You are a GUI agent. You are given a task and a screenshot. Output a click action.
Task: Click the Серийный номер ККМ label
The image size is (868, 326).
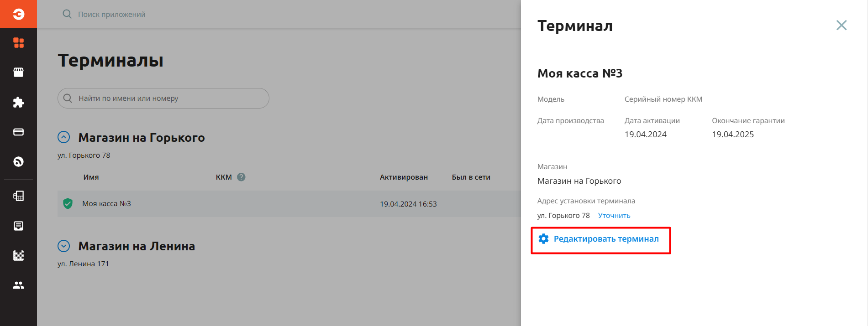(x=663, y=99)
